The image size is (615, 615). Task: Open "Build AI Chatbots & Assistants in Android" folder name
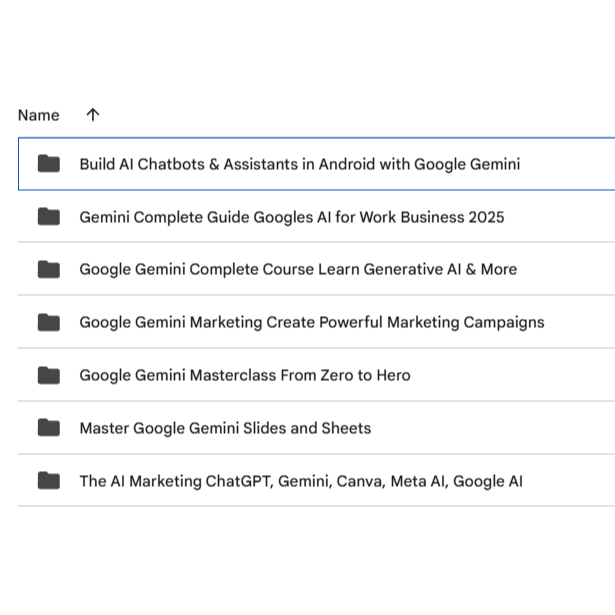coord(299,164)
